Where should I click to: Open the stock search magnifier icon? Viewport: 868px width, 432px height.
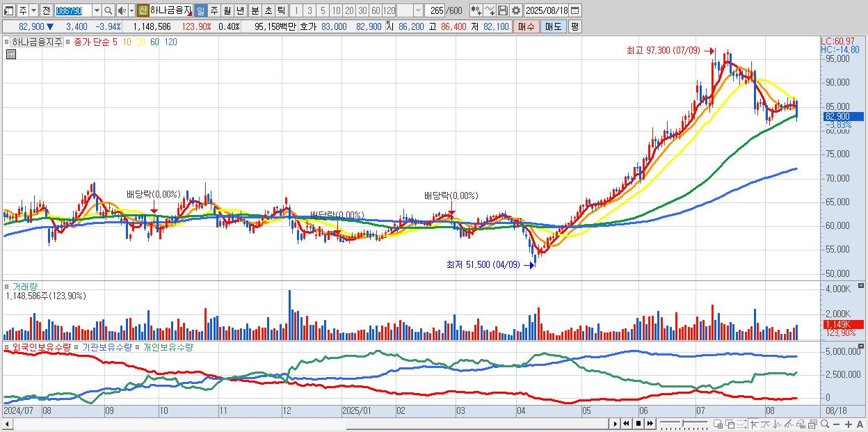(108, 10)
